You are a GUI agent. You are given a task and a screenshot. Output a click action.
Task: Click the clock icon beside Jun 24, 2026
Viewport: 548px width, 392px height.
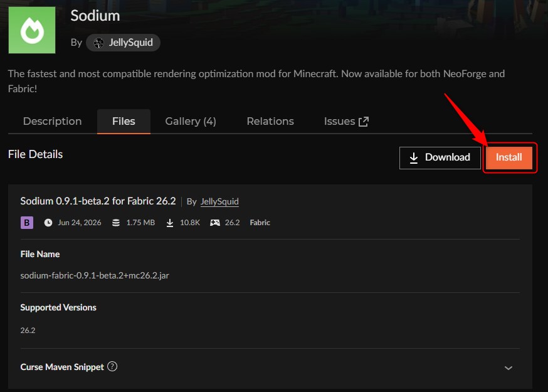point(48,223)
